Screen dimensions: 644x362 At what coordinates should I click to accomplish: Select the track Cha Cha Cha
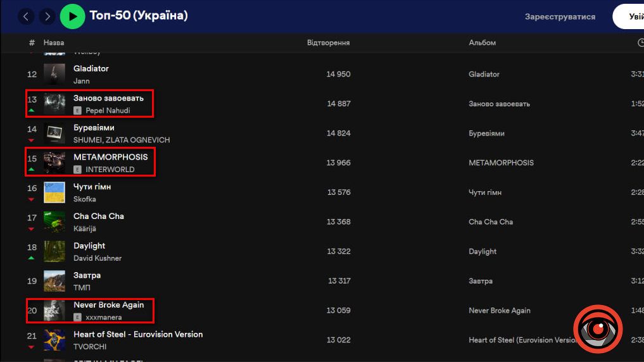[99, 216]
